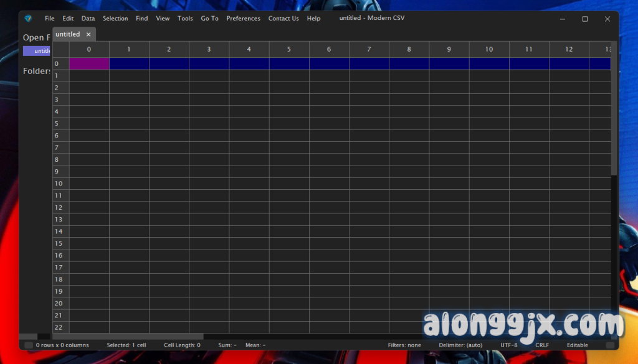Click the square icon left of the row count
Image resolution: width=638 pixels, height=364 pixels.
tap(29, 345)
